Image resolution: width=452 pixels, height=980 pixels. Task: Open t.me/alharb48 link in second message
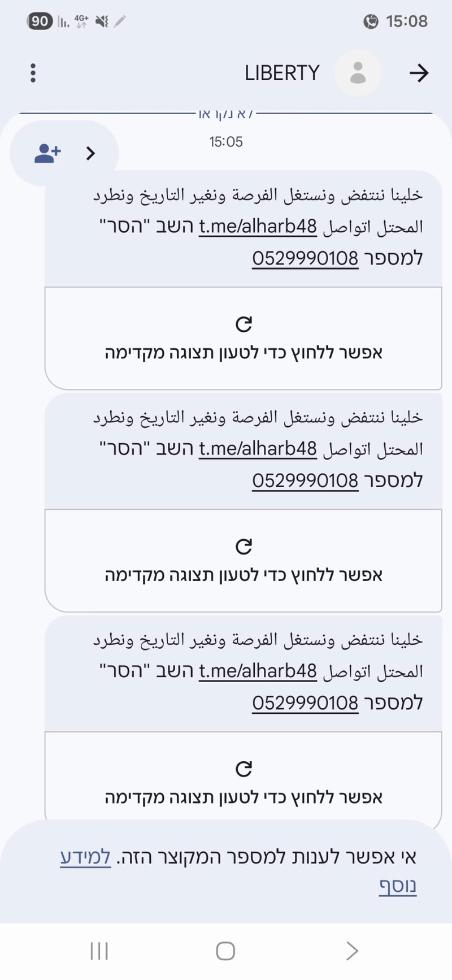258,449
